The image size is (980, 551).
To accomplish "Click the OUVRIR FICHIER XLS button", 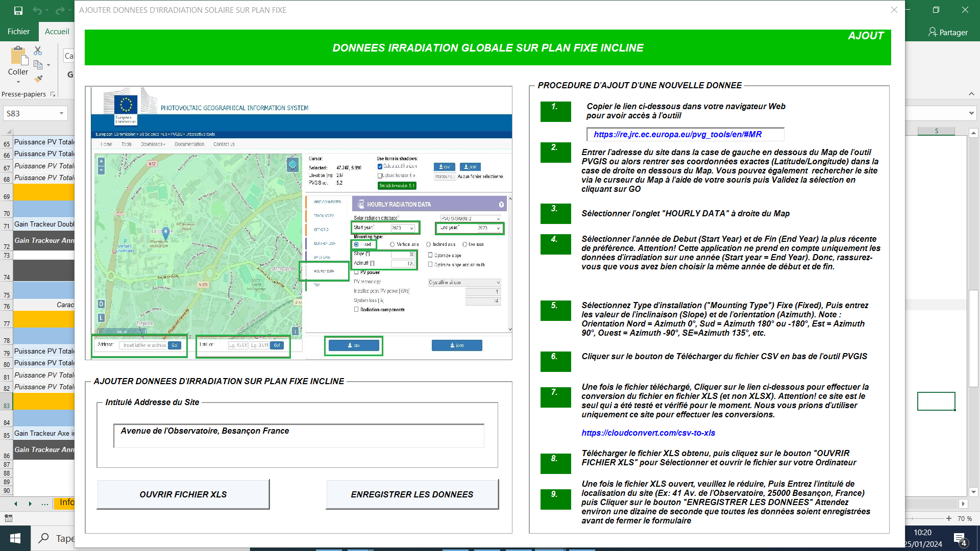I will (183, 494).
